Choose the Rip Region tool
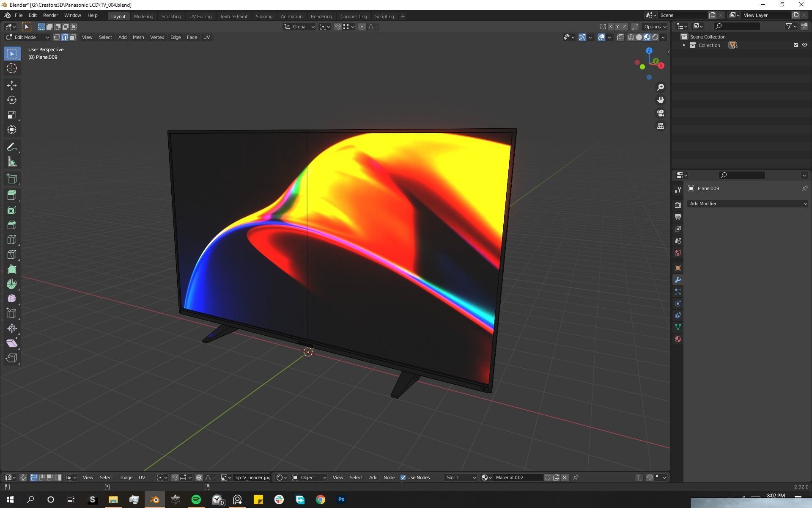The width and height of the screenshot is (812, 508). 12,358
